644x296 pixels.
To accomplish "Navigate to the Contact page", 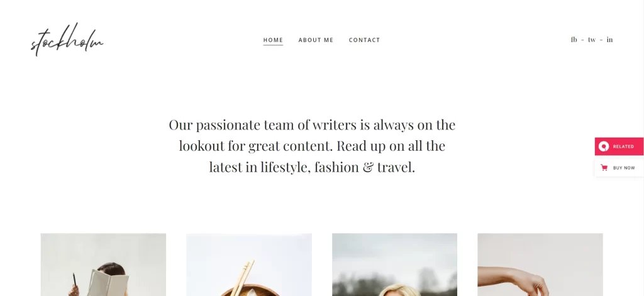I will (x=364, y=40).
